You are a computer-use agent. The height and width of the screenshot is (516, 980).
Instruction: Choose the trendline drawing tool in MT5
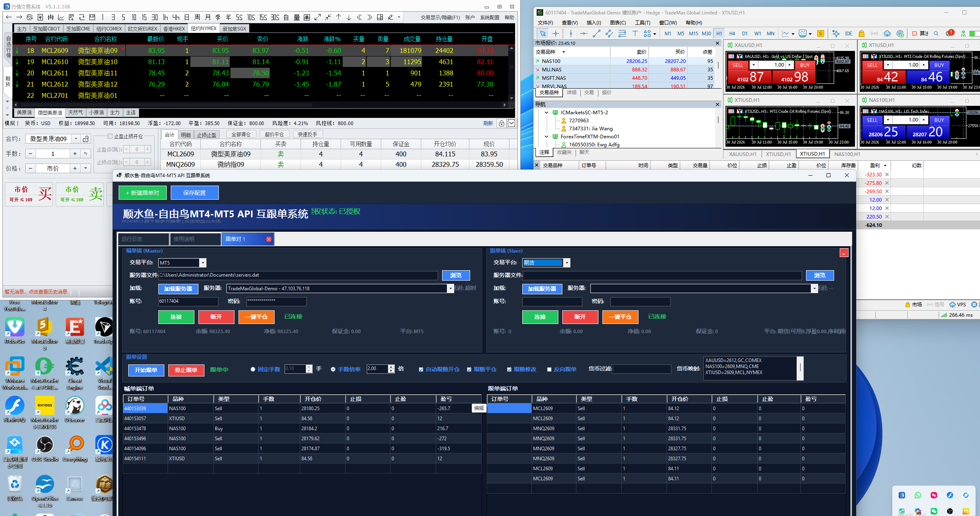pos(596,34)
